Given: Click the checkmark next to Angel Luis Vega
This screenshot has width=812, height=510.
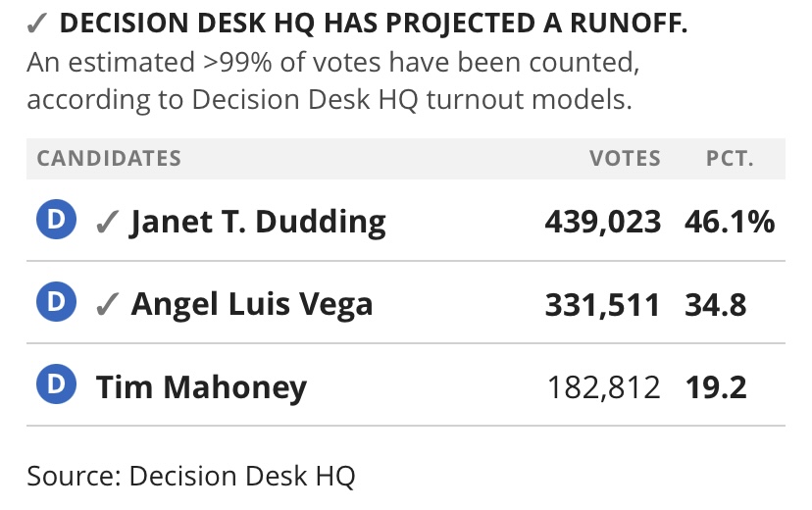Looking at the screenshot, I should pyautogui.click(x=107, y=304).
